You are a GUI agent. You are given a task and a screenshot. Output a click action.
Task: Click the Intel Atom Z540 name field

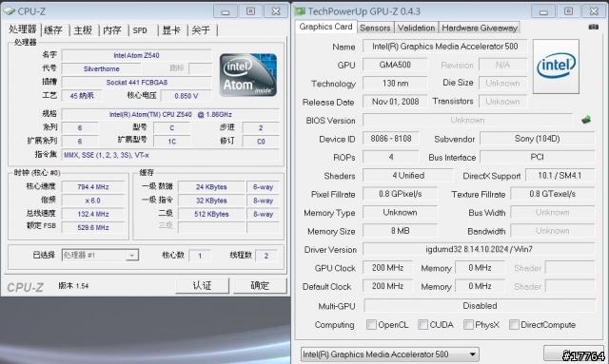click(x=136, y=55)
